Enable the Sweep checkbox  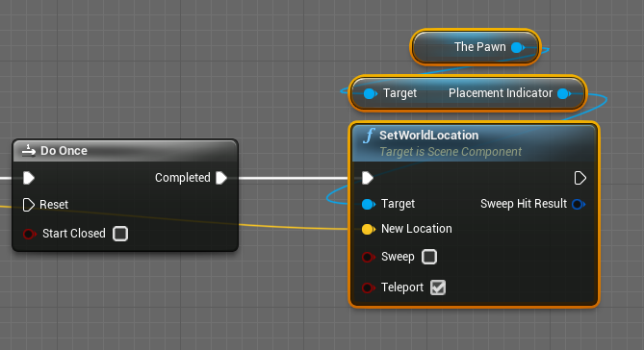click(x=429, y=257)
